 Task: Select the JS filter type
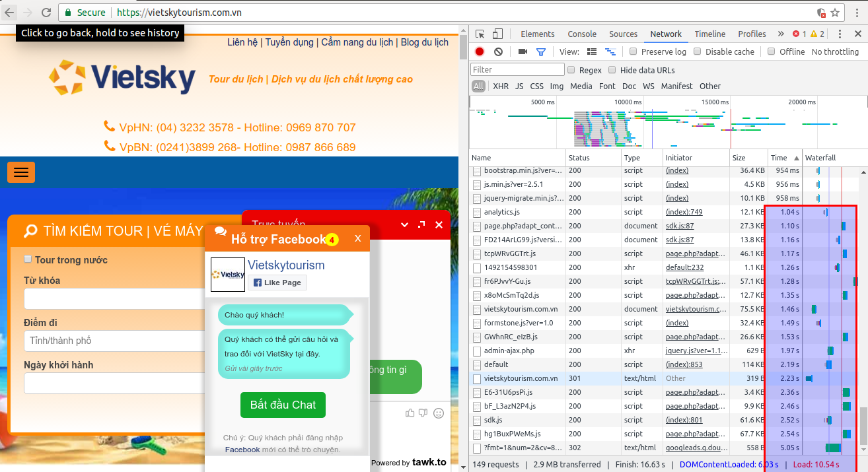(x=519, y=86)
